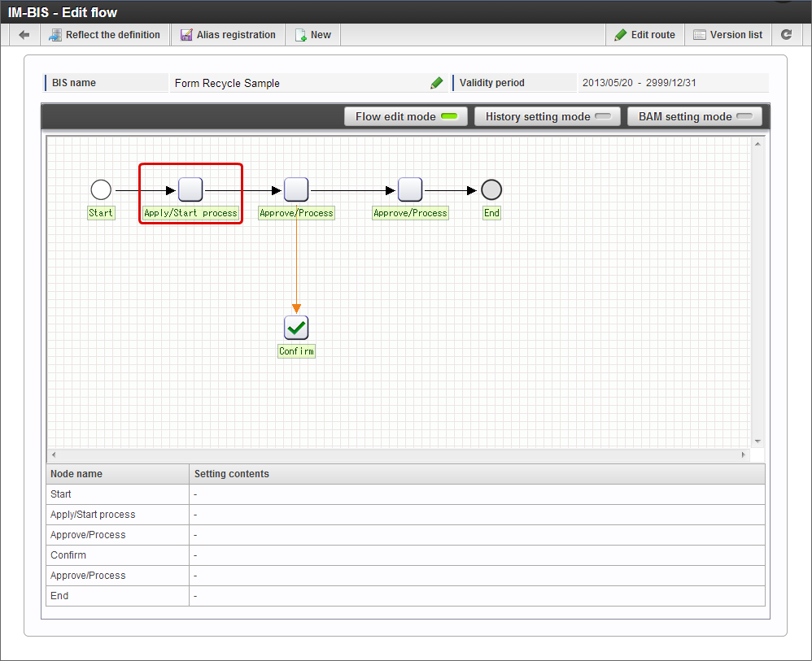Select the Start row in table

click(405, 494)
